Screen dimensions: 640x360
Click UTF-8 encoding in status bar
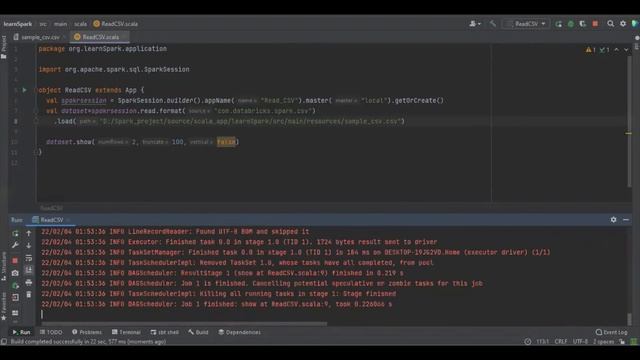click(x=580, y=342)
